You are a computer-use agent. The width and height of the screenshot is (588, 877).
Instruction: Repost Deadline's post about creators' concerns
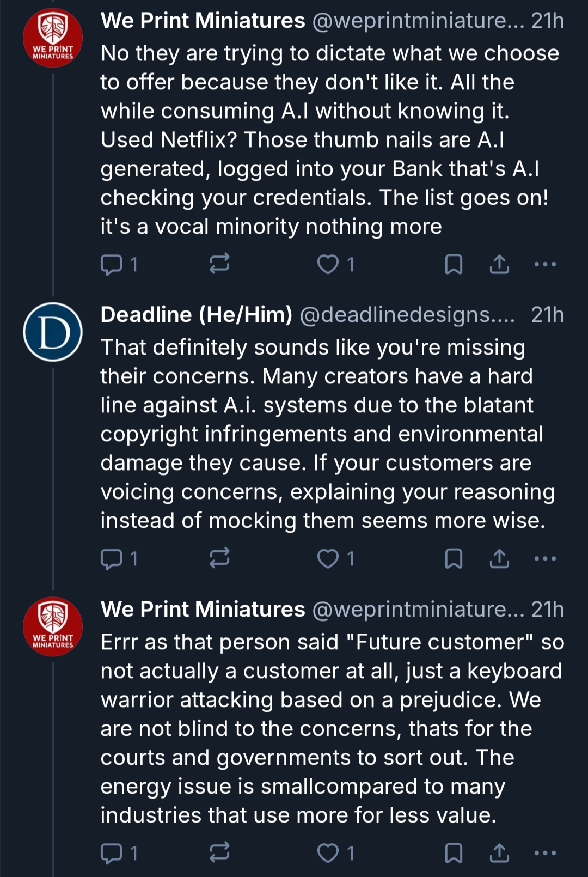pyautogui.click(x=219, y=559)
